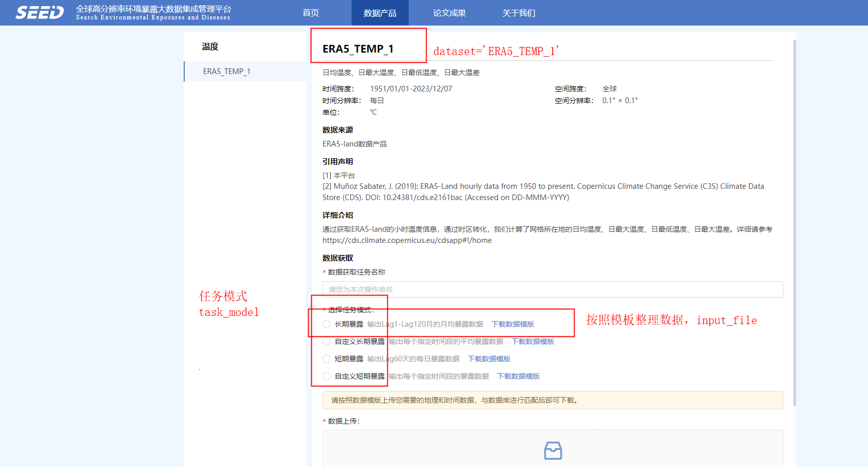Select the 自定义长期暴露 radio button
The width and height of the screenshot is (868, 467).
coord(327,341)
